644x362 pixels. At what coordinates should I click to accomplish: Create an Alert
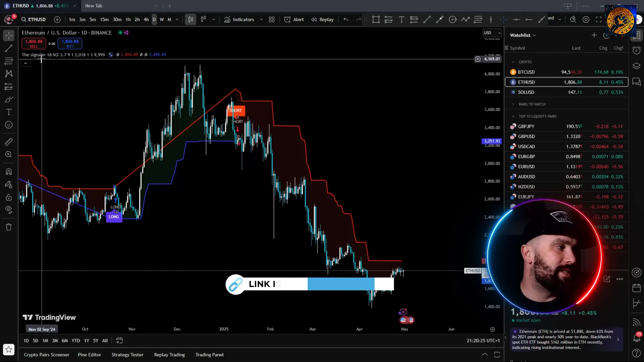[294, 19]
